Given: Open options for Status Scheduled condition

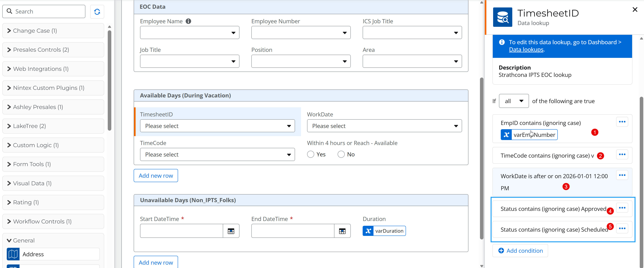Looking at the screenshot, I should click(x=622, y=228).
